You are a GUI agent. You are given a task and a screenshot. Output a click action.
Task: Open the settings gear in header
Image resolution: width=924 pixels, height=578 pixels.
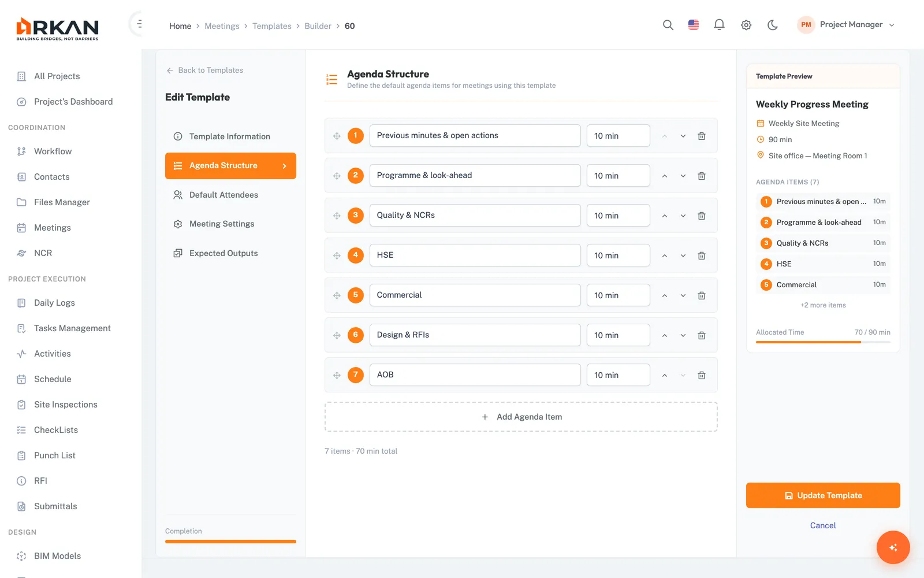(x=746, y=25)
